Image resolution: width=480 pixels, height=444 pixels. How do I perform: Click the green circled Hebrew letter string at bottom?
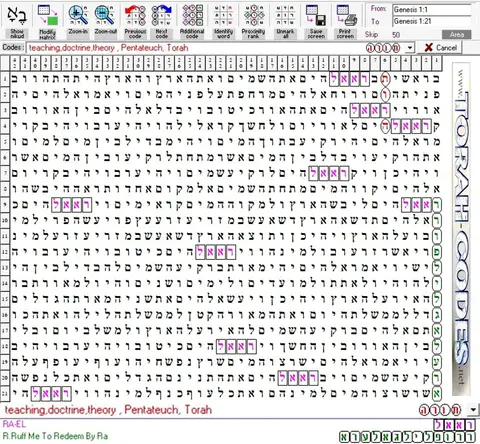pyautogui.click(x=407, y=437)
